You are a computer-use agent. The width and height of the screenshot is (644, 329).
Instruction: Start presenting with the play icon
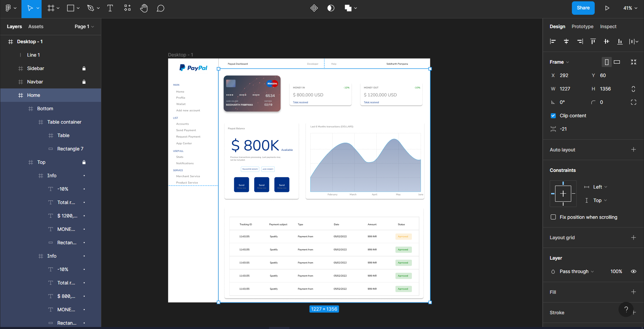click(607, 8)
